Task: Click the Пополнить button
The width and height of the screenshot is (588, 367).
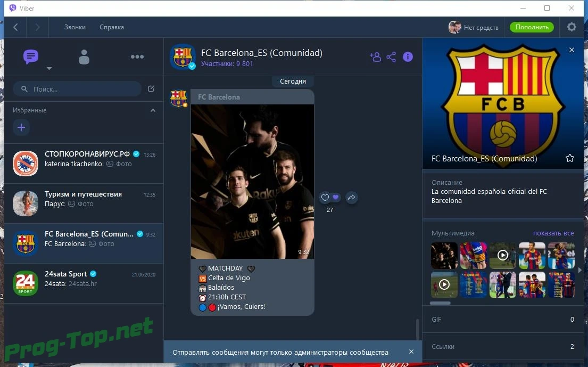Action: [532, 27]
